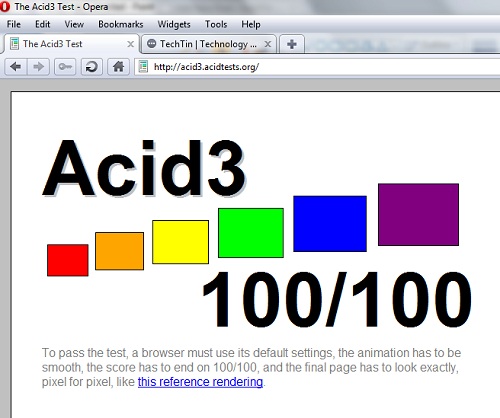This screenshot has width=500, height=418.
Task: Click the blue box on the page
Action: (x=330, y=224)
